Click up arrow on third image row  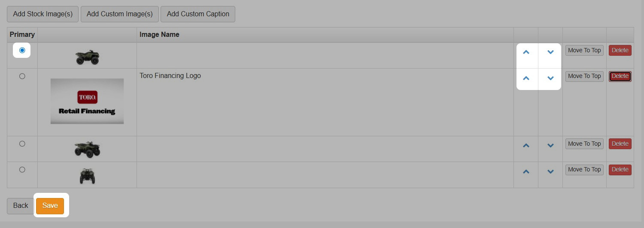pyautogui.click(x=526, y=146)
